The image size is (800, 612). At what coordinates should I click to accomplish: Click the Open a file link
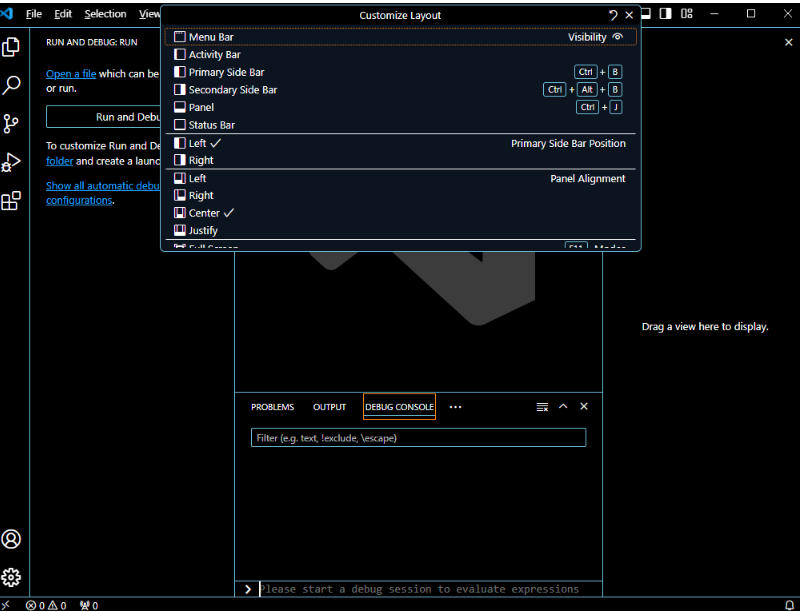pyautogui.click(x=70, y=73)
